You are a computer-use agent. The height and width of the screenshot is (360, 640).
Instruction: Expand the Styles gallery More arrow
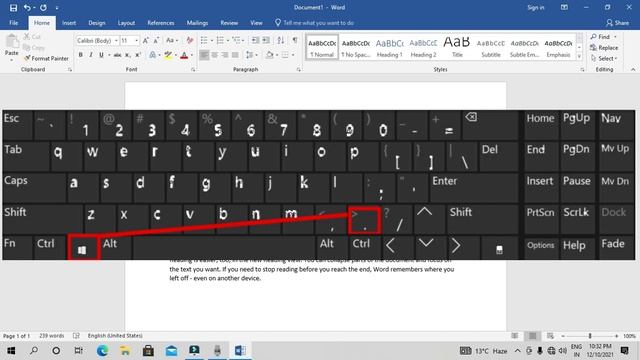coord(579,56)
